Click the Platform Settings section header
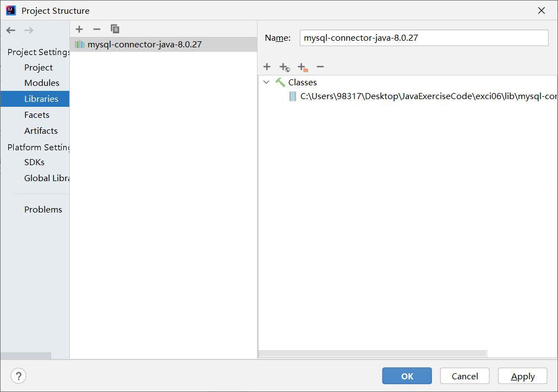This screenshot has height=392, width=558. point(39,147)
